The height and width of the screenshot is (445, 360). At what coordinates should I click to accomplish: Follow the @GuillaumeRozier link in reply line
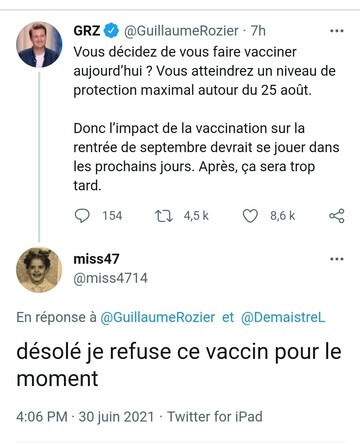point(158,317)
